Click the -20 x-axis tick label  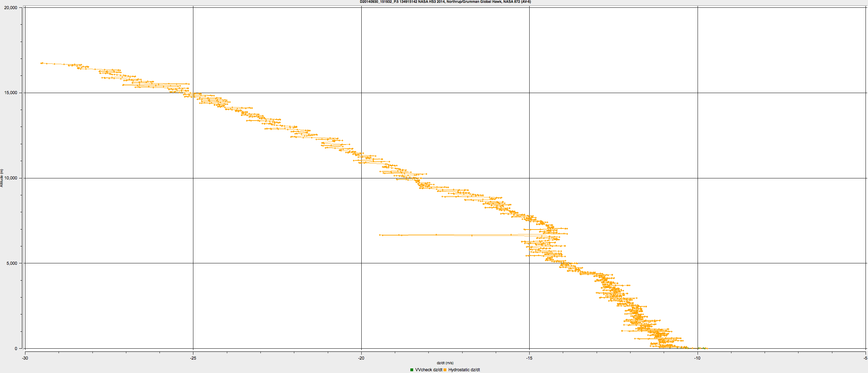click(361, 358)
